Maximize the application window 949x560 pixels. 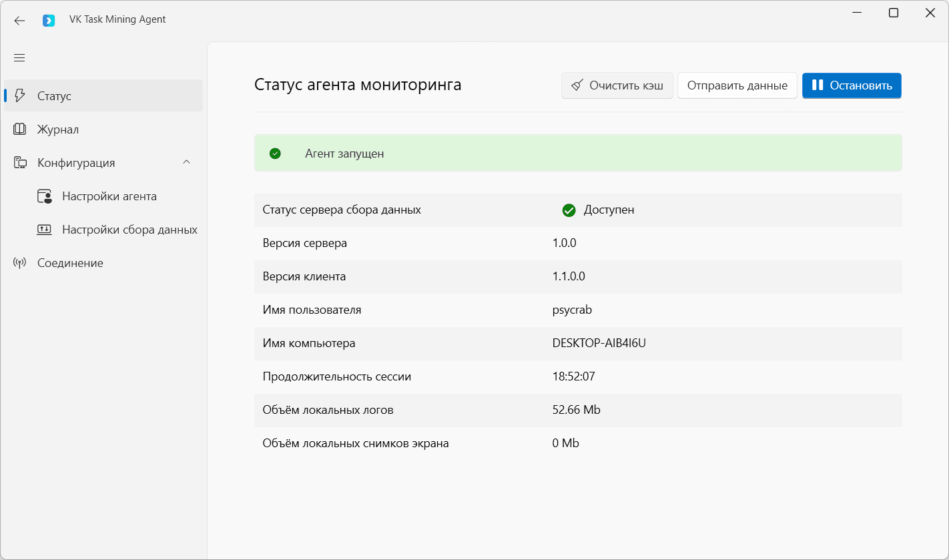(894, 13)
